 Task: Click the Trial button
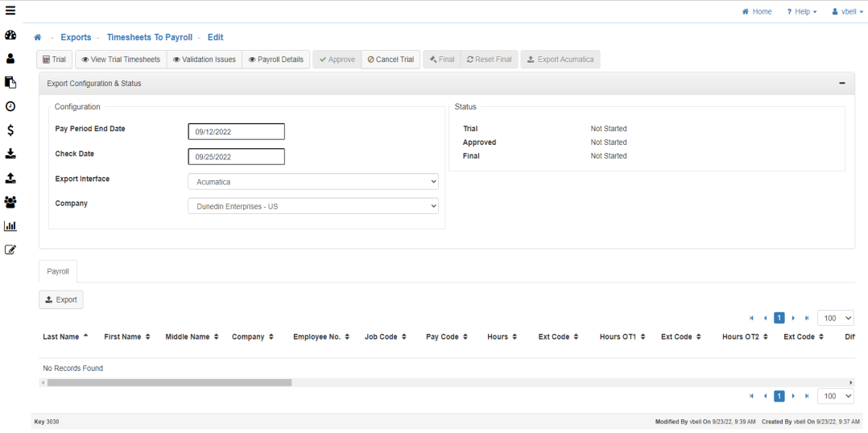[54, 60]
